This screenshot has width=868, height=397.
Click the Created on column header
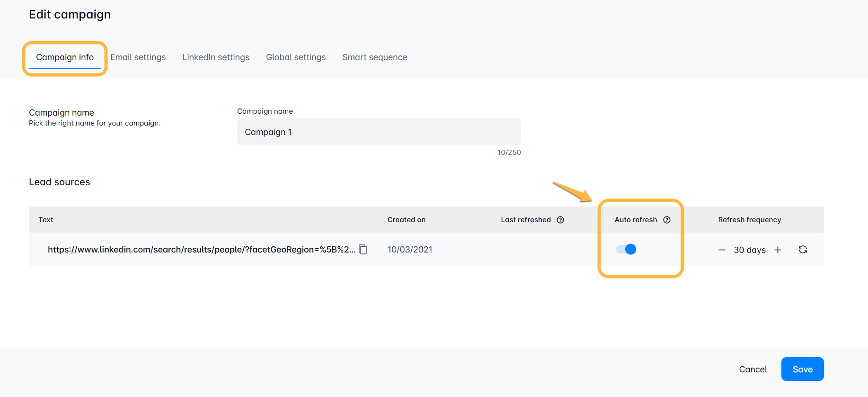[407, 220]
